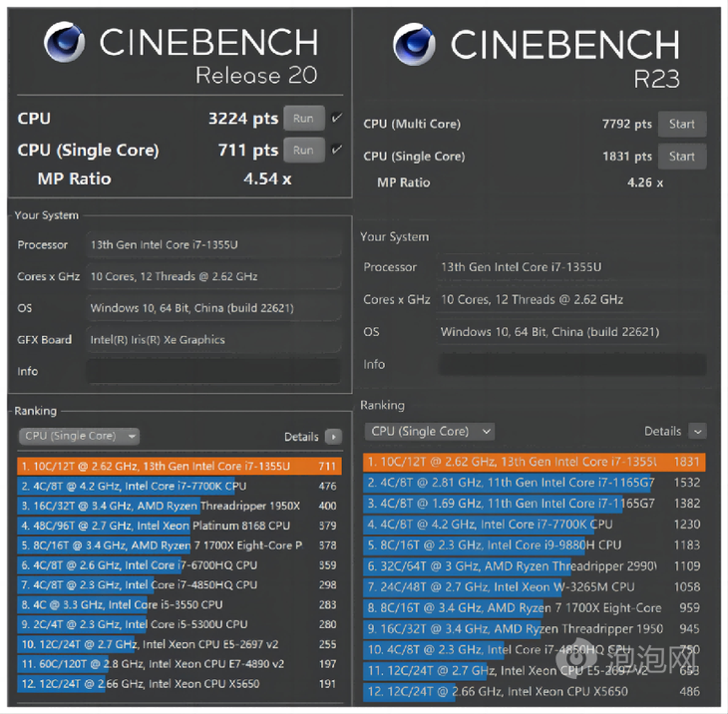Click the R20 OS field Windows 10
This screenshot has height=714, width=728.
coord(213,308)
